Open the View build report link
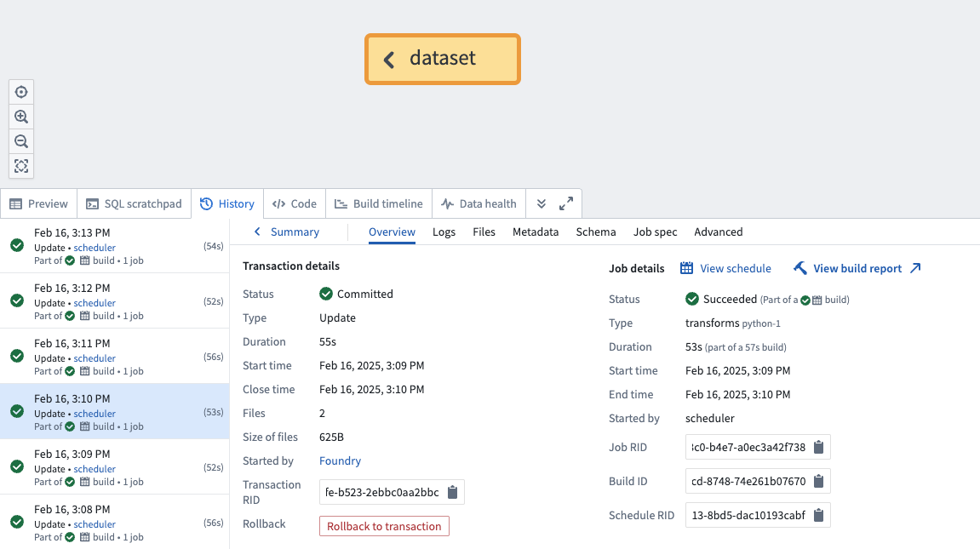Viewport: 980px width, 549px height. [857, 268]
